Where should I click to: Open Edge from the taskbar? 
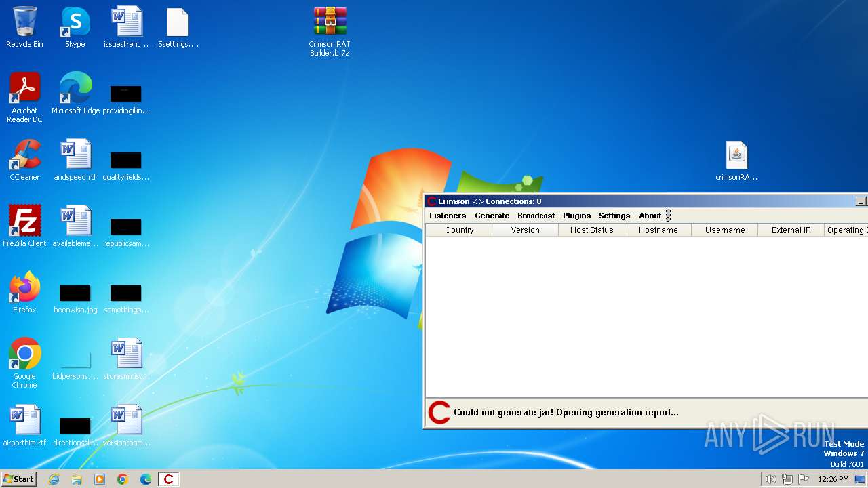point(146,479)
